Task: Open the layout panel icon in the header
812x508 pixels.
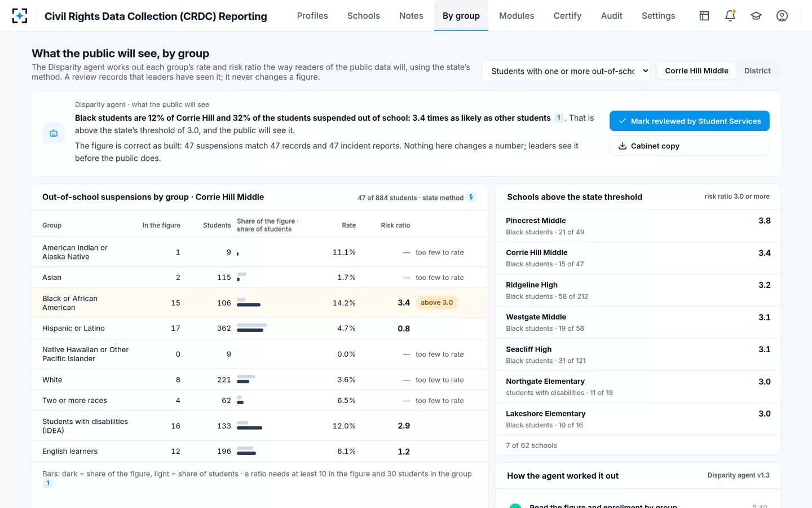Action: coord(704,16)
